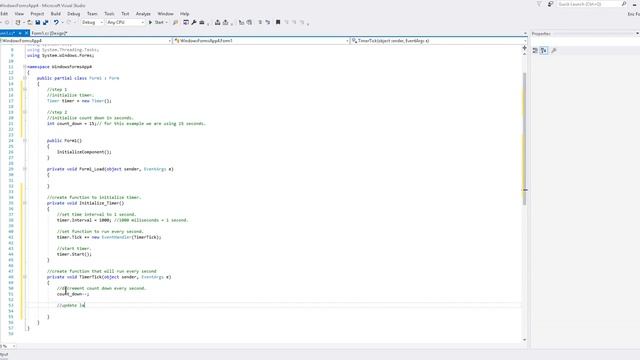Open the notifications flag icon

click(539, 4)
